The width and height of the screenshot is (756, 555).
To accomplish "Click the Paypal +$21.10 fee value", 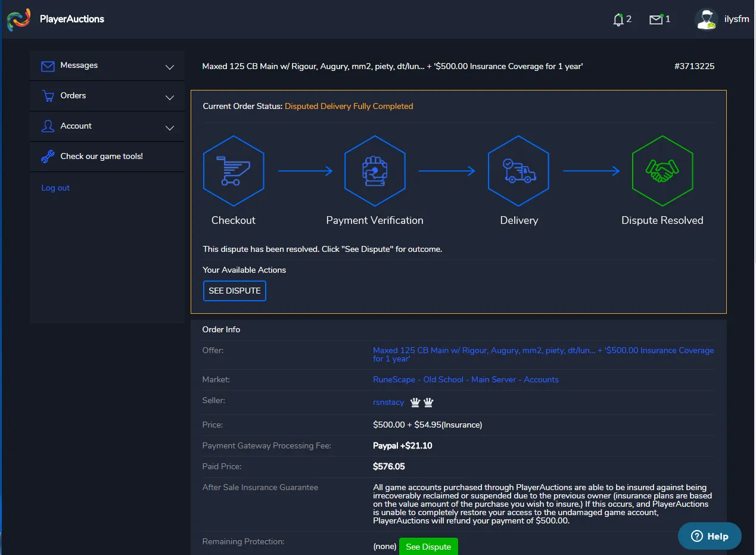I will (x=403, y=445).
